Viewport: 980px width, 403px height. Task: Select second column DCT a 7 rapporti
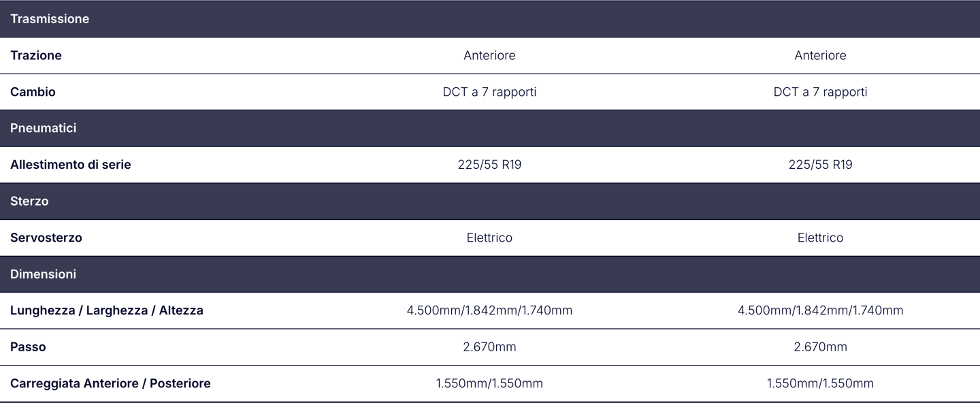point(820,92)
